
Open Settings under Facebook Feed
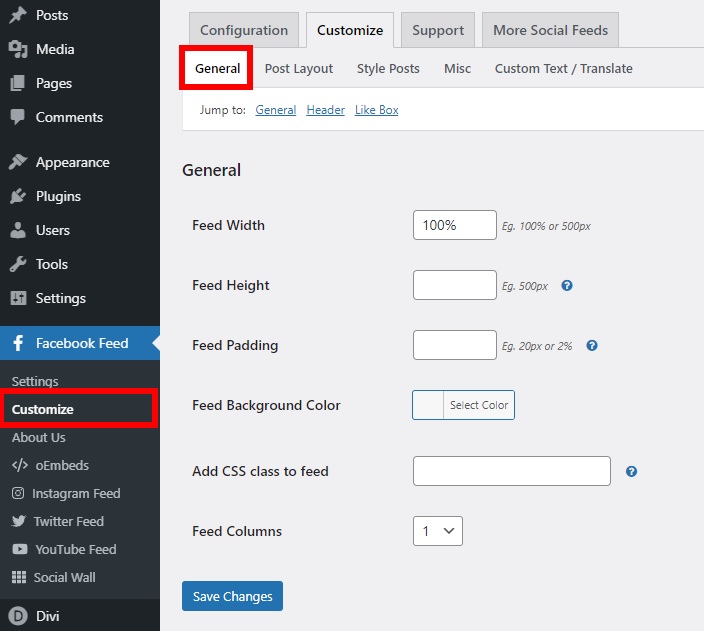tap(35, 381)
